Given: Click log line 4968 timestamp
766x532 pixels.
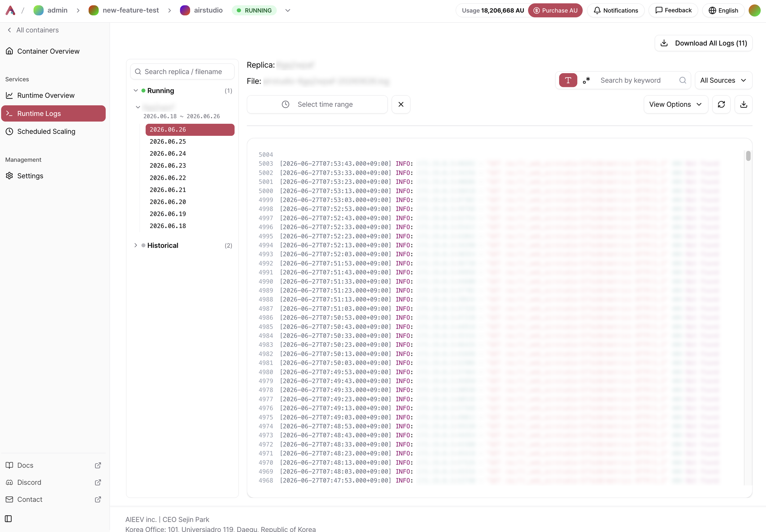Looking at the screenshot, I should coord(335,481).
